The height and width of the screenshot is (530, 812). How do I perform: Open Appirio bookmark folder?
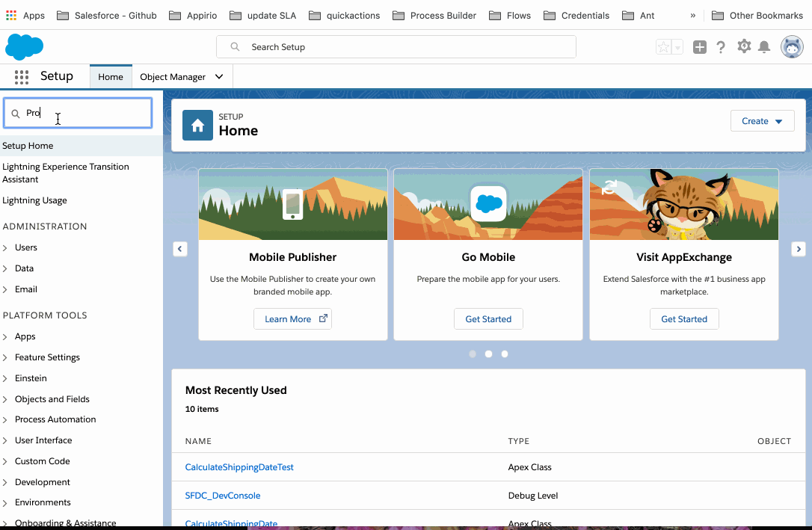193,16
